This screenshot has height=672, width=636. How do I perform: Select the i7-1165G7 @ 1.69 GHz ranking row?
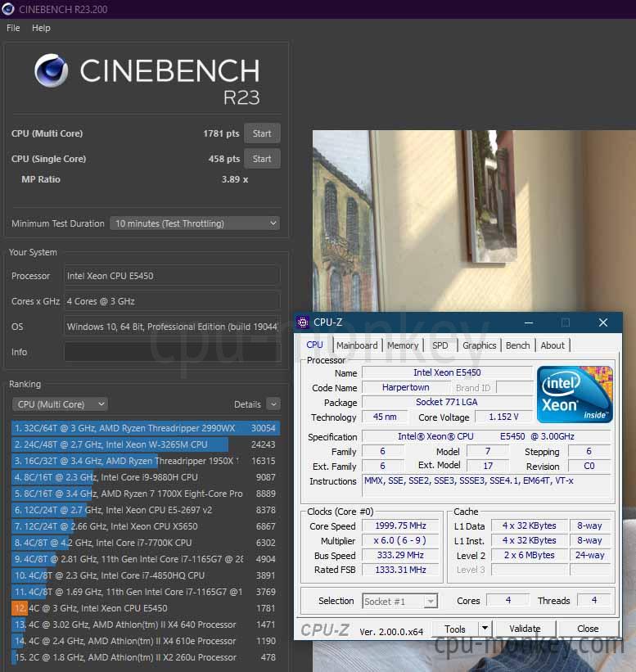(x=146, y=592)
